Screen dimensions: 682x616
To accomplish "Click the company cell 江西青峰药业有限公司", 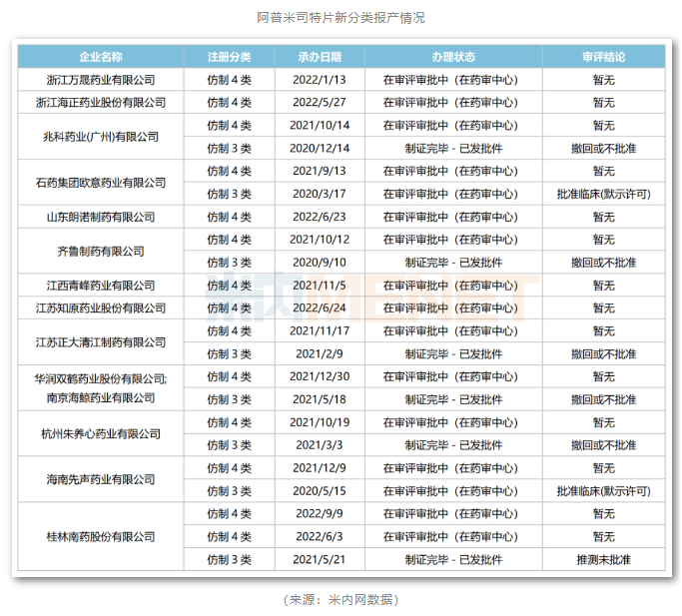I will (x=101, y=286).
